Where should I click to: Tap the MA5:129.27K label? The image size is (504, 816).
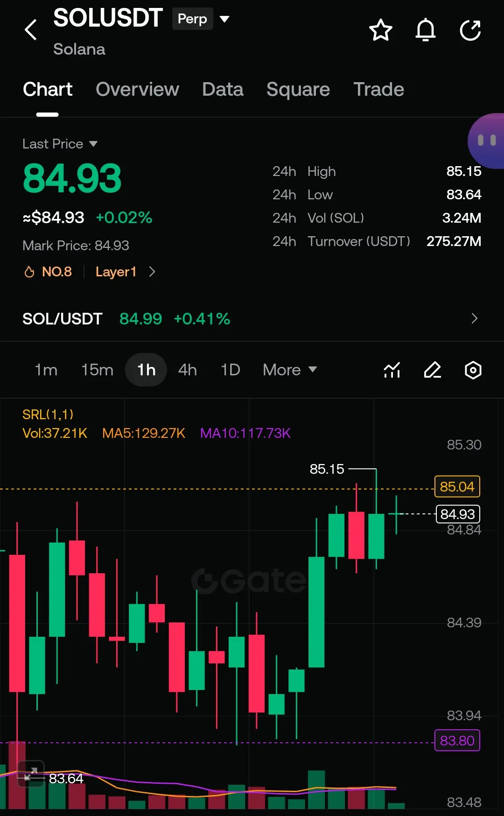(x=144, y=433)
